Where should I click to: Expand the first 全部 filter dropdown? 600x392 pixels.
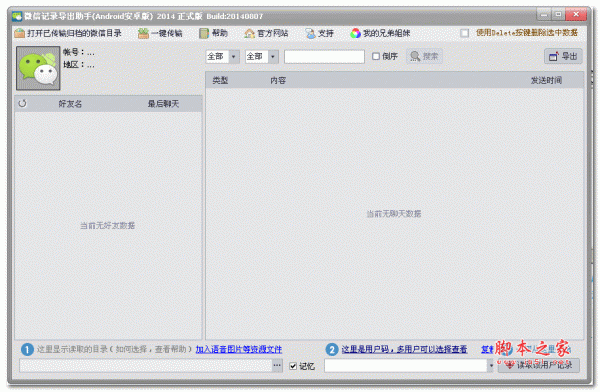tap(234, 57)
